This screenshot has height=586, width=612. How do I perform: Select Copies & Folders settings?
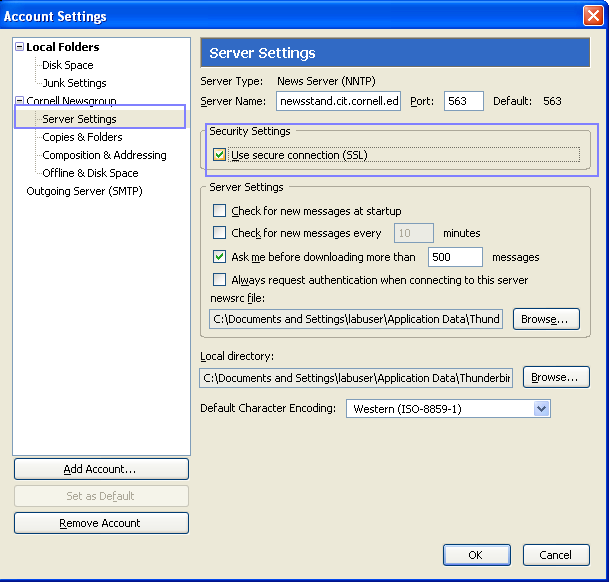tap(82, 137)
